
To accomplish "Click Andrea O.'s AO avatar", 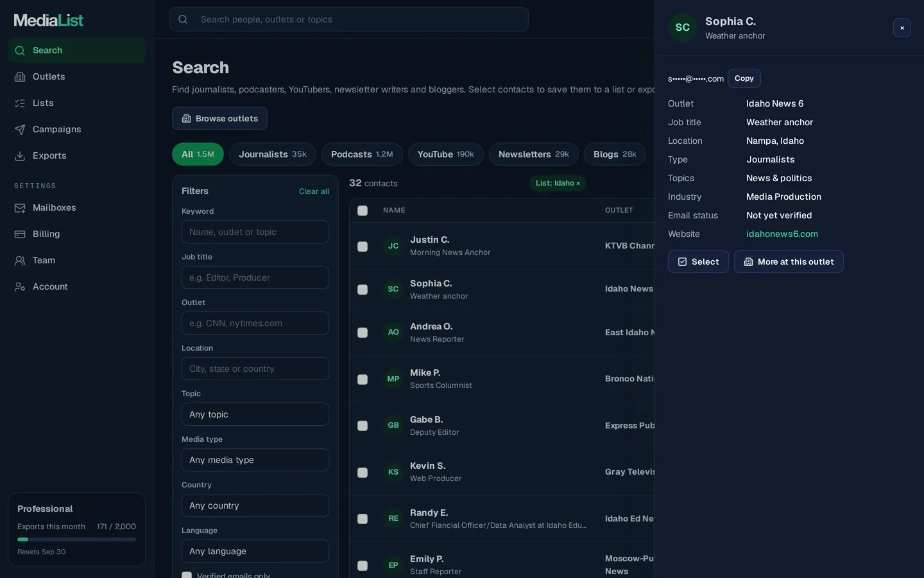I will pos(393,332).
